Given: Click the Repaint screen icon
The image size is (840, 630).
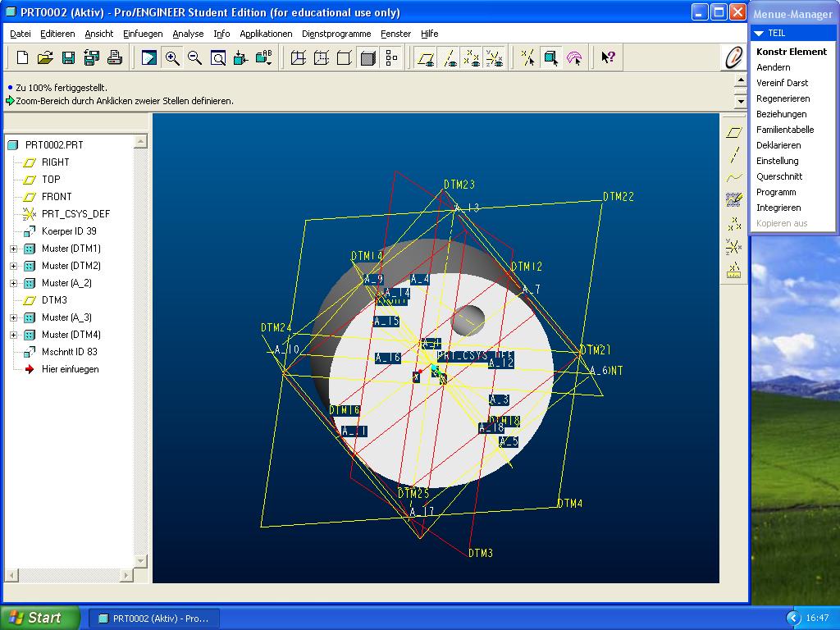Looking at the screenshot, I should (149, 57).
